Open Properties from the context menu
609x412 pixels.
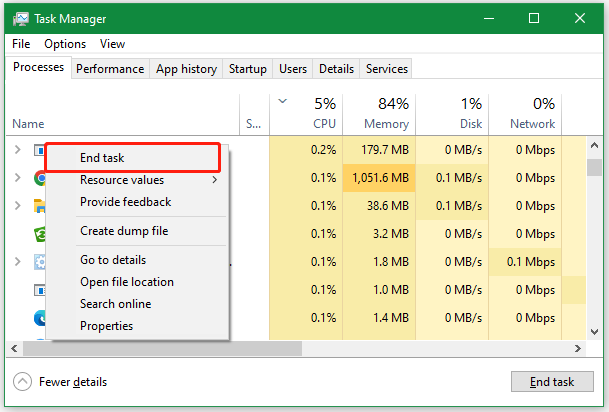(x=137, y=326)
